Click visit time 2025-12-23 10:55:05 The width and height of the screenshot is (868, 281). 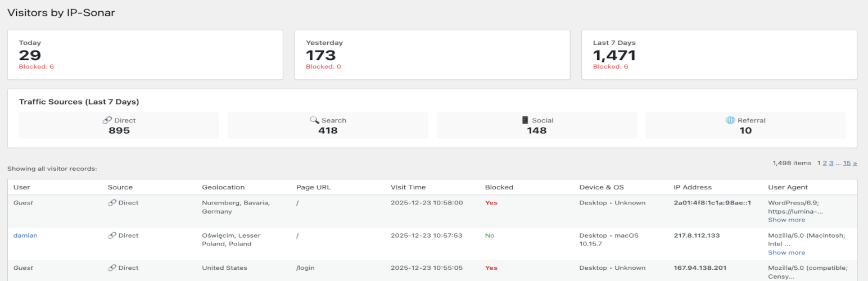click(427, 268)
